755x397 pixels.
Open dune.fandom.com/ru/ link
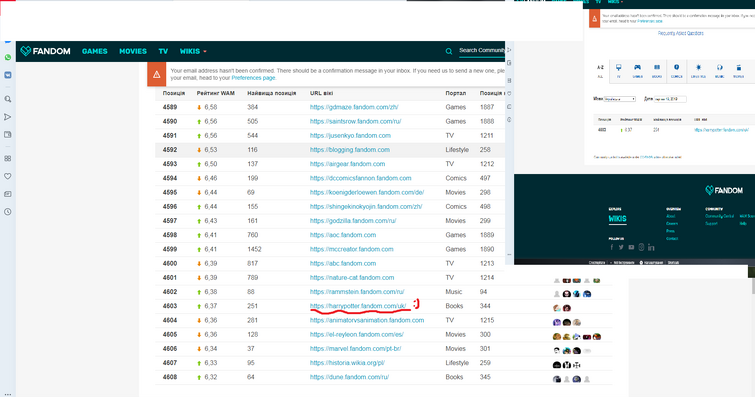tap(349, 377)
